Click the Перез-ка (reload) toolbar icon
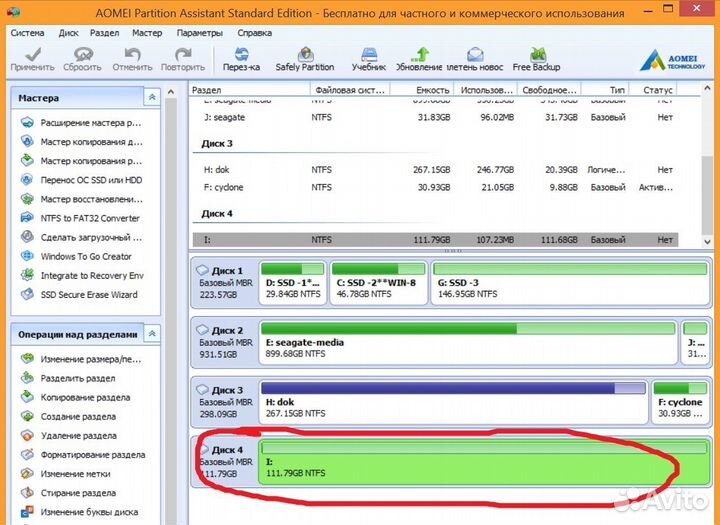Viewport: 720px width, 525px height. point(241,54)
